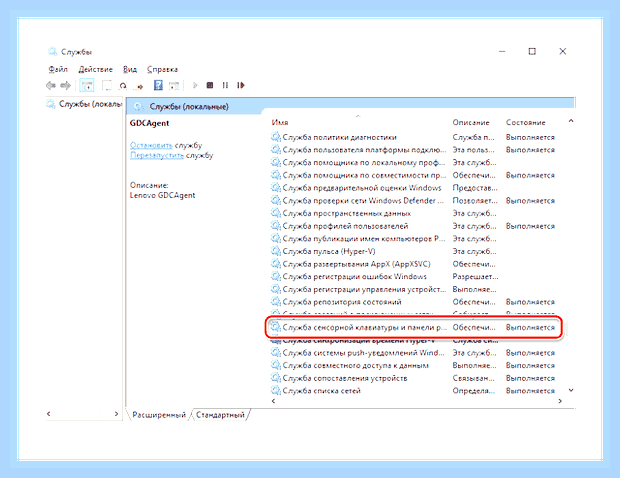Click gear icon of Служба репозитория состояний
Image resolution: width=620 pixels, height=478 pixels.
click(x=276, y=302)
